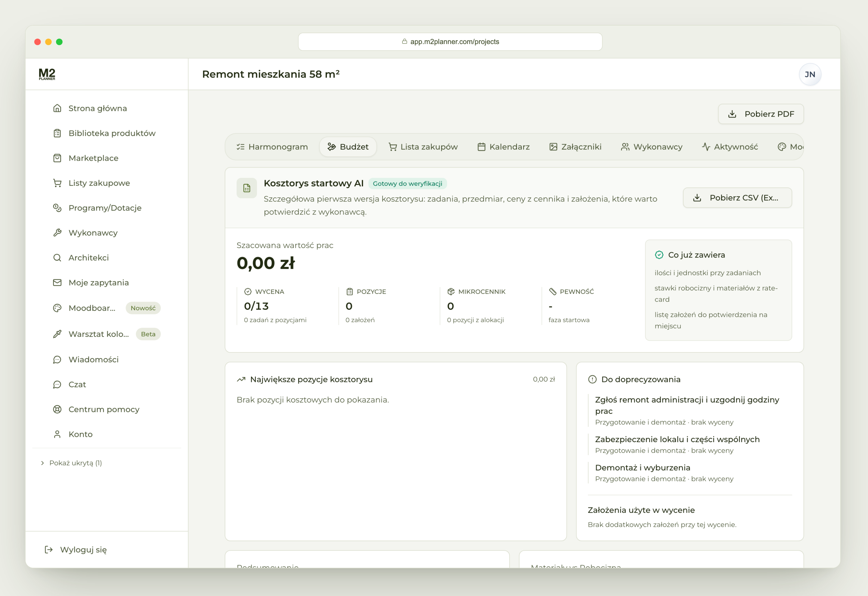Click the Centrum pomocy lifebuoy icon
Image resolution: width=868 pixels, height=596 pixels.
[x=57, y=409]
